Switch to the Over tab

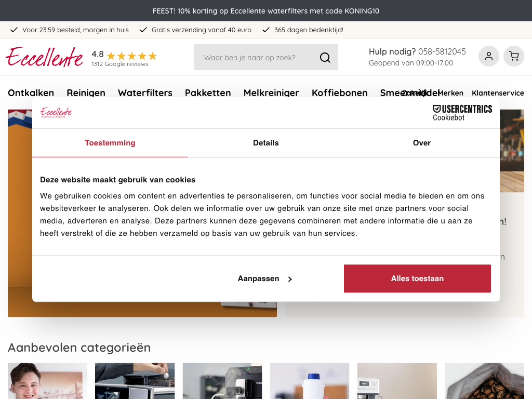click(x=421, y=143)
